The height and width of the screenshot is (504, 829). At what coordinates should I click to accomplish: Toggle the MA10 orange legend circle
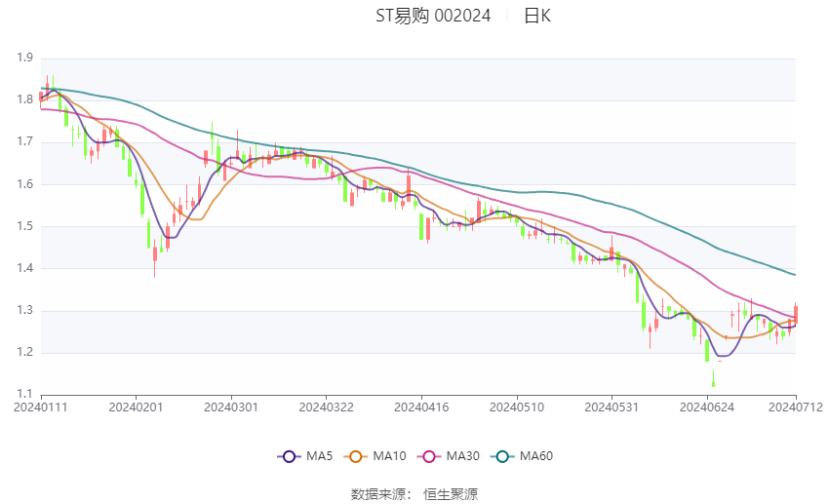pos(355,456)
